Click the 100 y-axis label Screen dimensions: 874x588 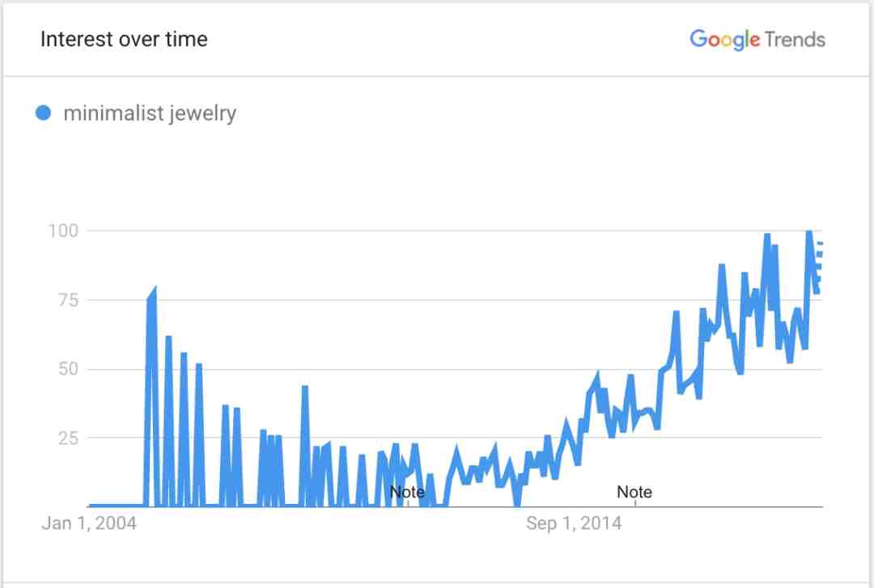[x=63, y=231]
